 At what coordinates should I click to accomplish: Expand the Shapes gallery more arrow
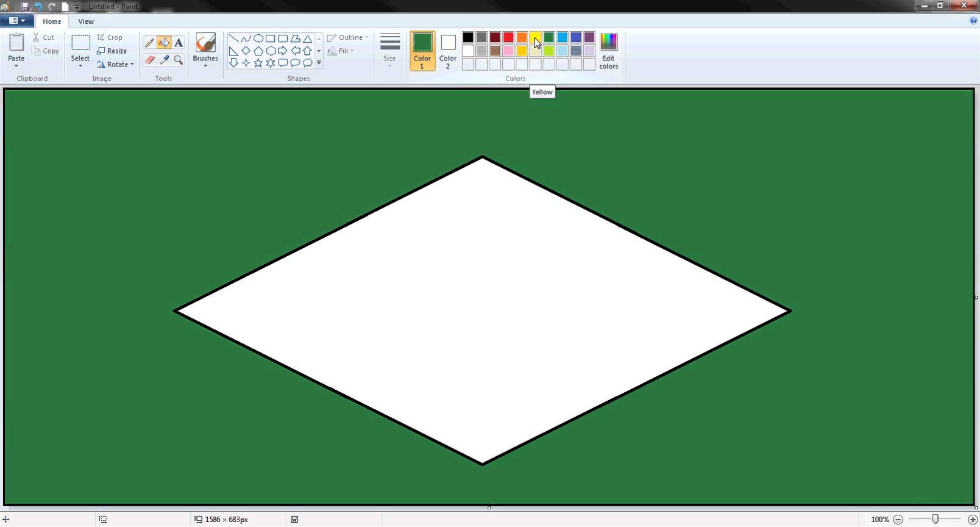[319, 63]
